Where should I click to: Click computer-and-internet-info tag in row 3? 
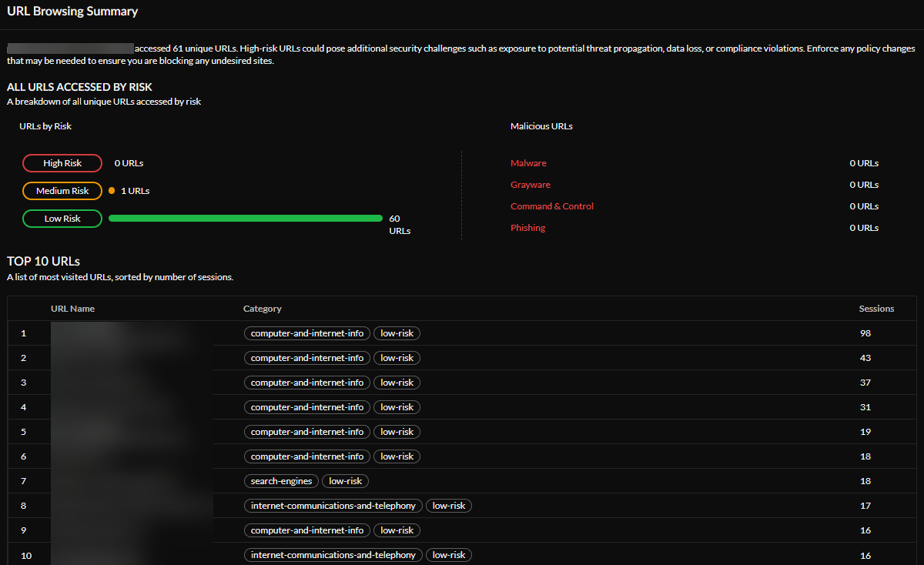[x=307, y=383]
